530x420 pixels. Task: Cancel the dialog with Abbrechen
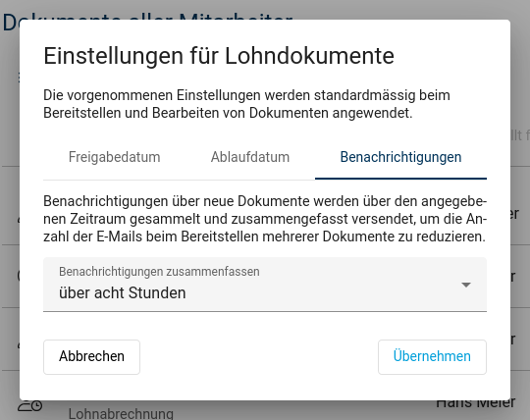coord(91,357)
